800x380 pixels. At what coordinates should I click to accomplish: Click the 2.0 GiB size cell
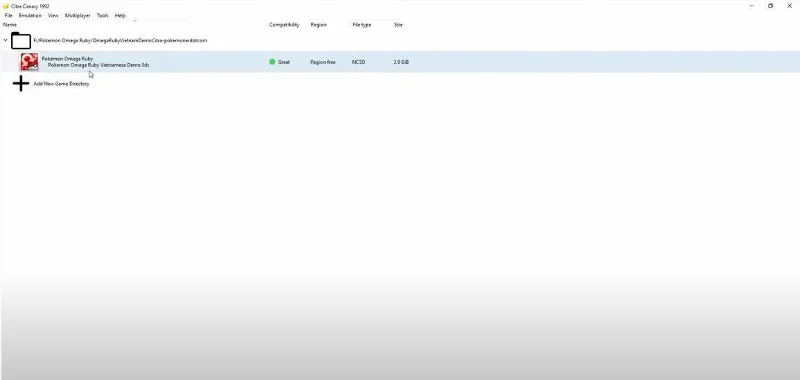tap(401, 62)
